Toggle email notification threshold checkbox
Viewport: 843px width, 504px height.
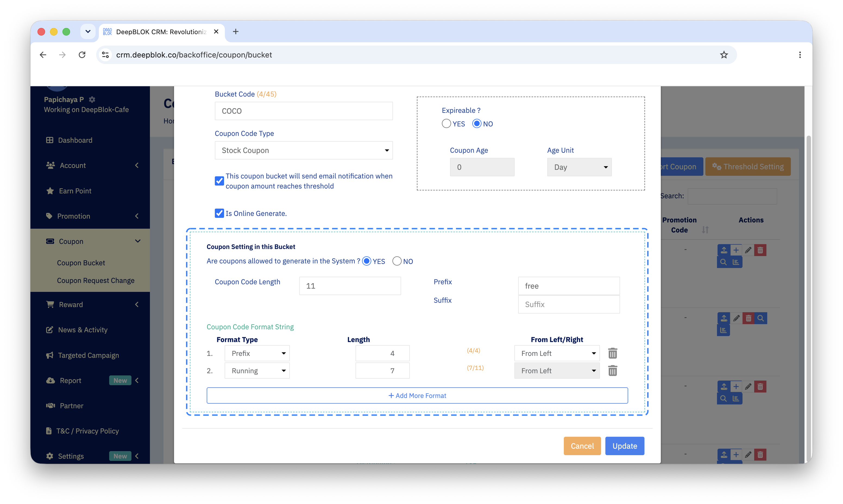pos(219,181)
